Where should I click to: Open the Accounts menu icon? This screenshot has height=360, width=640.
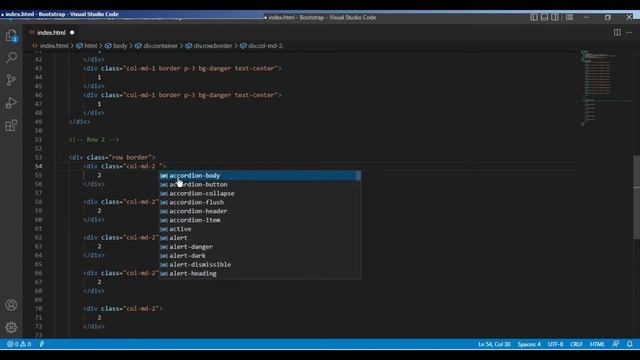click(11, 305)
